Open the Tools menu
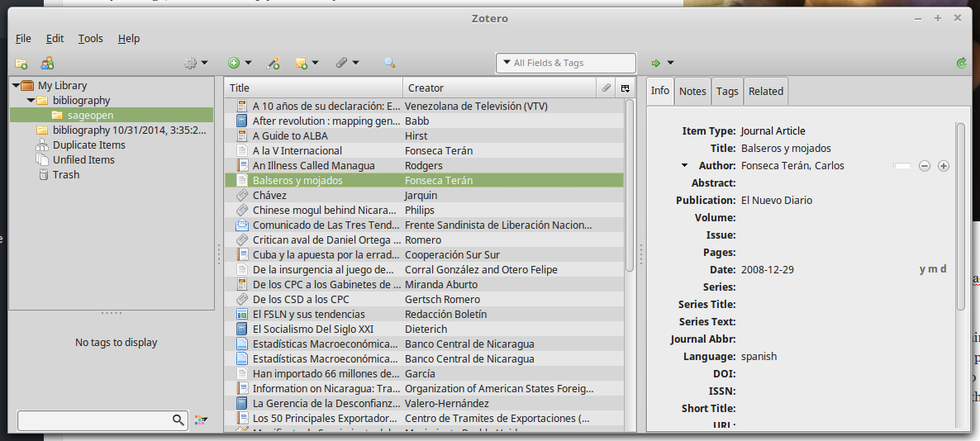980x441 pixels. click(x=91, y=38)
